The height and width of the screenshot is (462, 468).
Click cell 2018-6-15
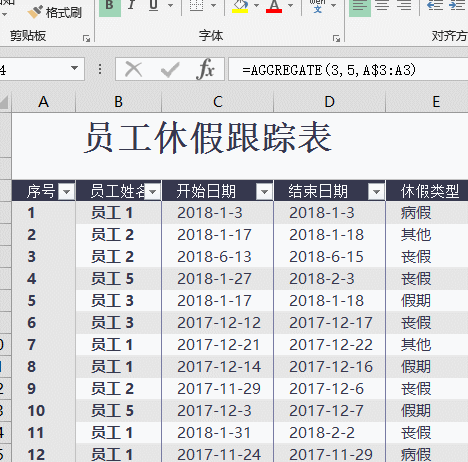[329, 257]
